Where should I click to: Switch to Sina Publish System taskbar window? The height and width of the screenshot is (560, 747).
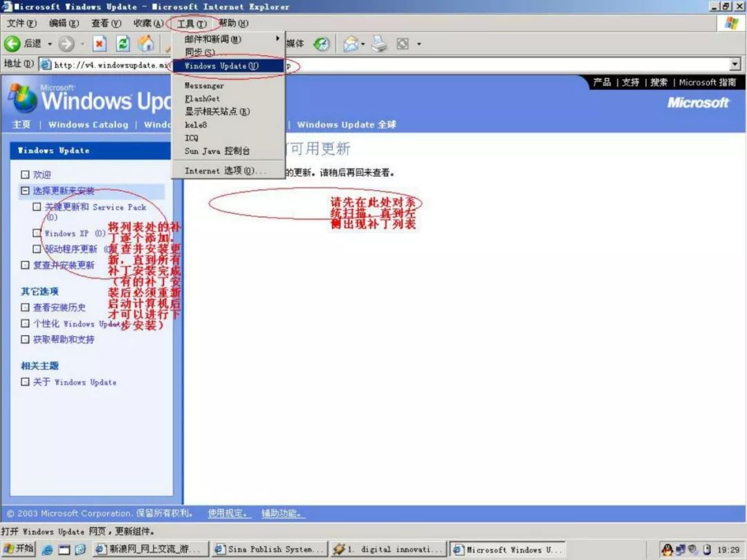point(270,550)
